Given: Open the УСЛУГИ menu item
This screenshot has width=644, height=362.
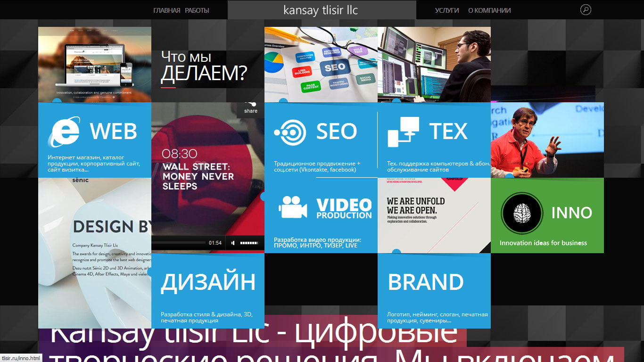Looking at the screenshot, I should click(x=447, y=10).
